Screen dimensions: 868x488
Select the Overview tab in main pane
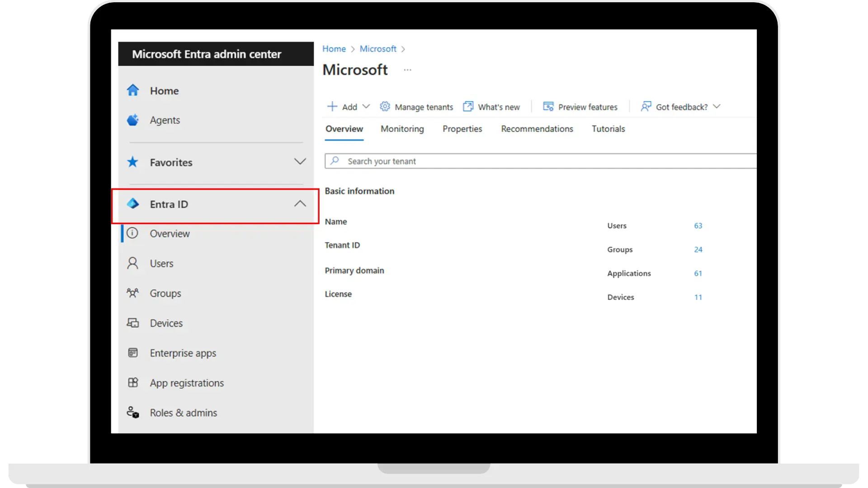(344, 129)
